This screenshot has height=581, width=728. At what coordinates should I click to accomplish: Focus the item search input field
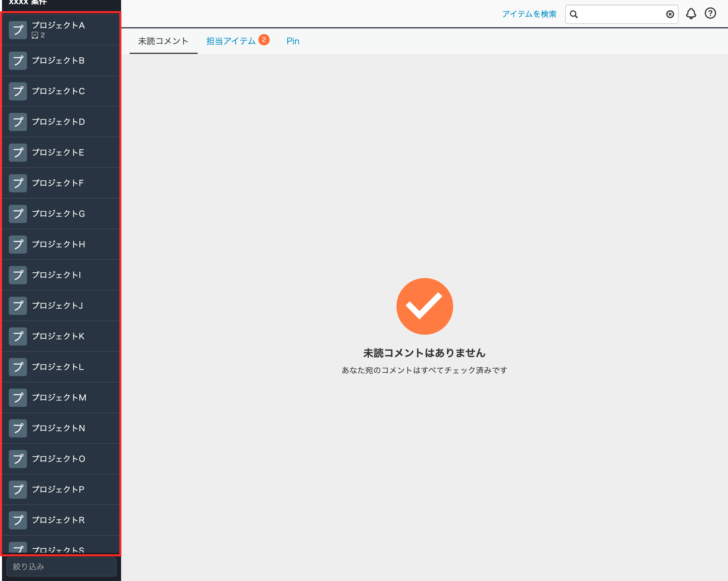click(x=621, y=14)
